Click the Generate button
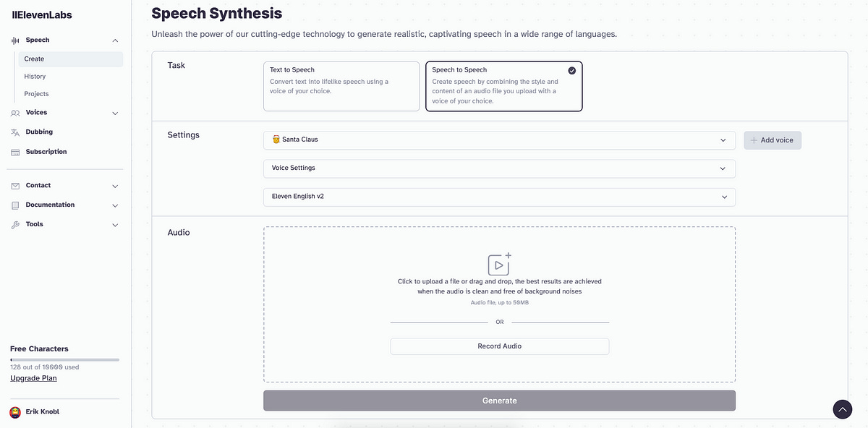 (499, 401)
